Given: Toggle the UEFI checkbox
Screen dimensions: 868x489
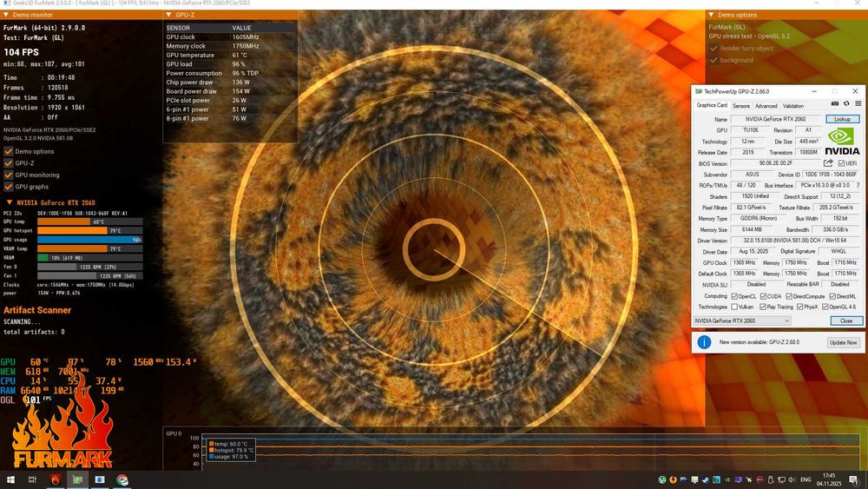Looking at the screenshot, I should pos(841,163).
